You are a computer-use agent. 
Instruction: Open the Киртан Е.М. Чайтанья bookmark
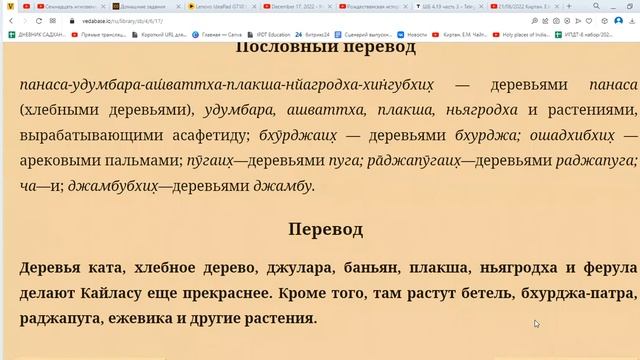tap(460, 35)
